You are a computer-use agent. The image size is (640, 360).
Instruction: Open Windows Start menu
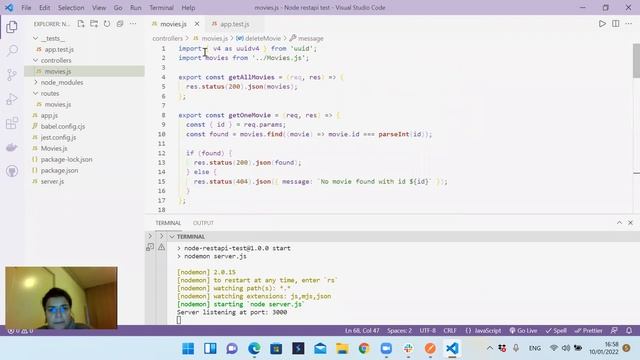[x=188, y=349]
